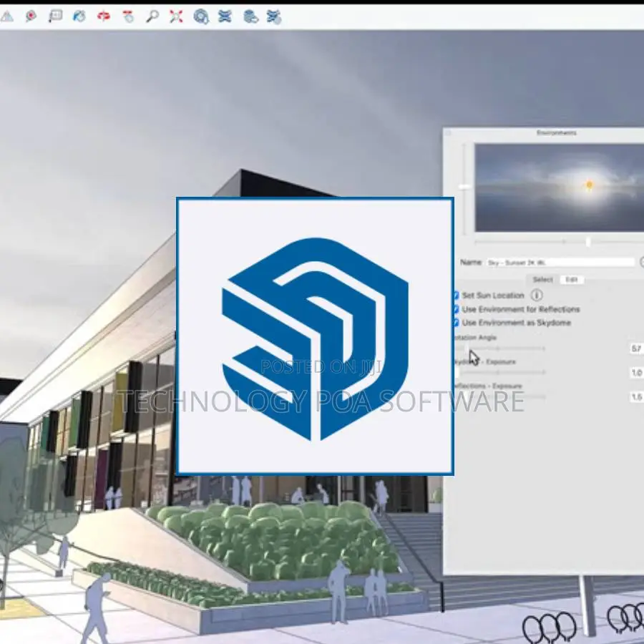Click the round blue gear icon after Zoom Extents
This screenshot has width=644, height=644.
click(x=201, y=17)
